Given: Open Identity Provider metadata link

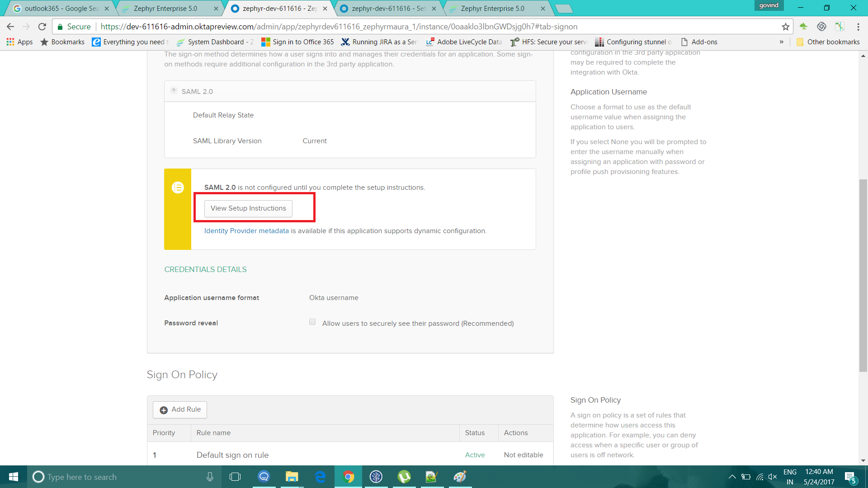Looking at the screenshot, I should tap(246, 231).
